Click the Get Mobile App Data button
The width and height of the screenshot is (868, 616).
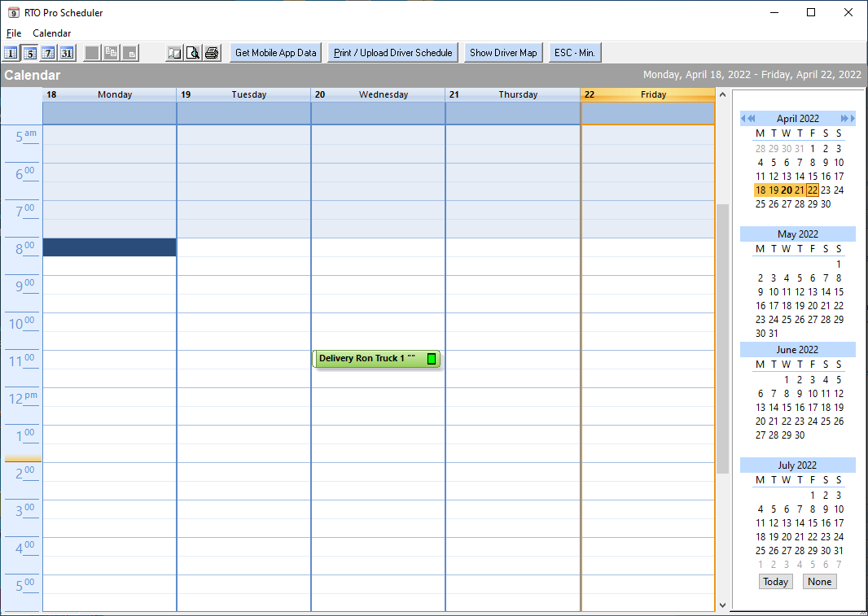click(x=275, y=53)
